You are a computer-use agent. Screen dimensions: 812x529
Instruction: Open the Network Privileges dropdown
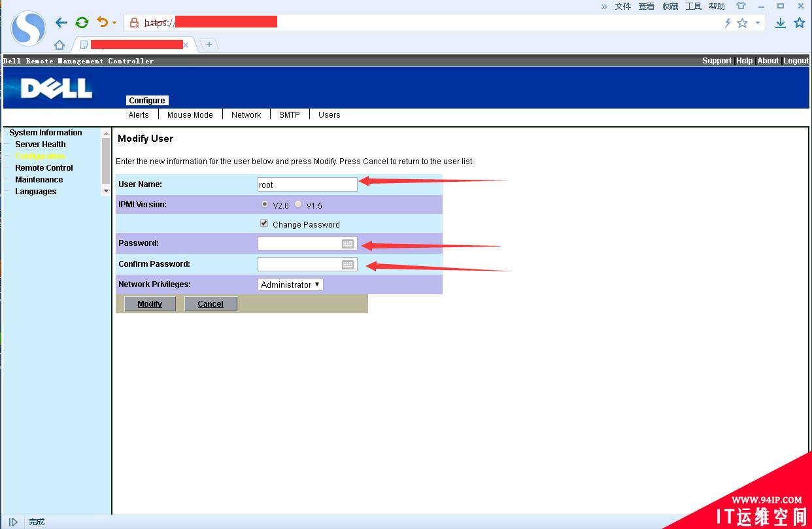coord(290,284)
